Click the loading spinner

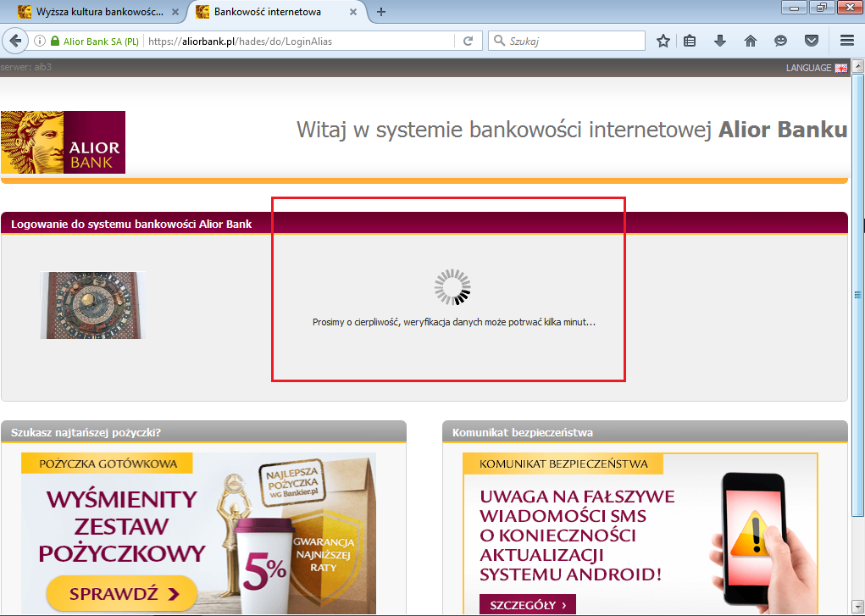[x=452, y=287]
